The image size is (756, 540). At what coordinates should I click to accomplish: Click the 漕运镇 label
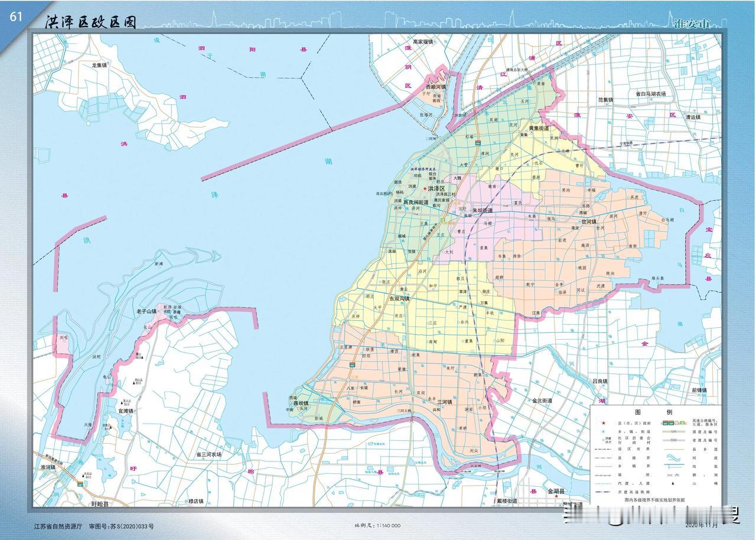click(693, 117)
